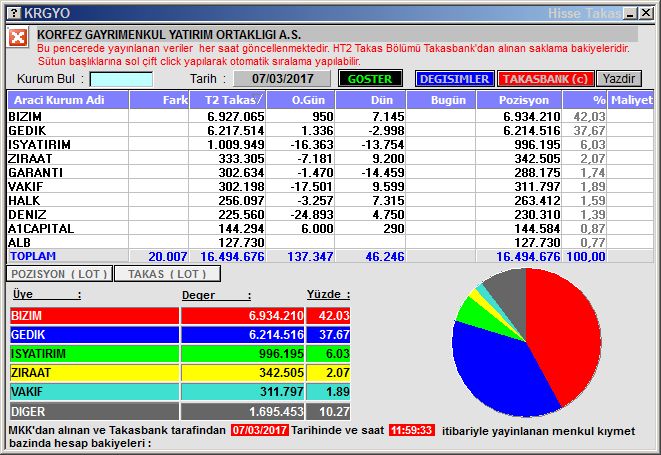Viewport: 661px width, 455px height.
Task: Select the DENIZ row in the table
Action: (330, 214)
